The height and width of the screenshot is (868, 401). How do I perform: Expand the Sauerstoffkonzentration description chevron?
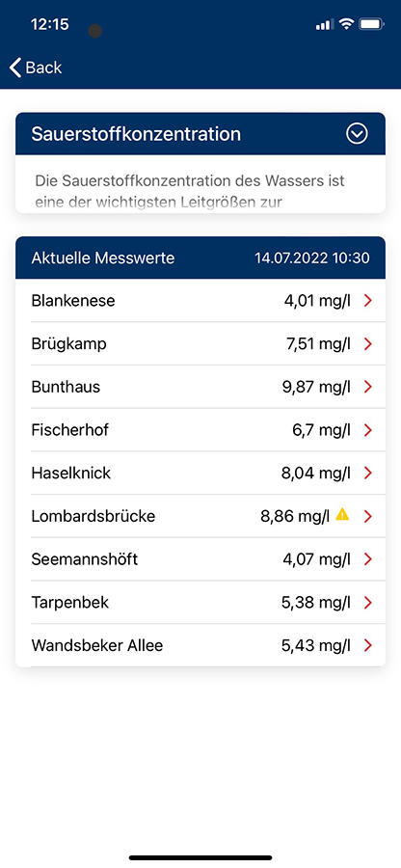[x=357, y=134]
